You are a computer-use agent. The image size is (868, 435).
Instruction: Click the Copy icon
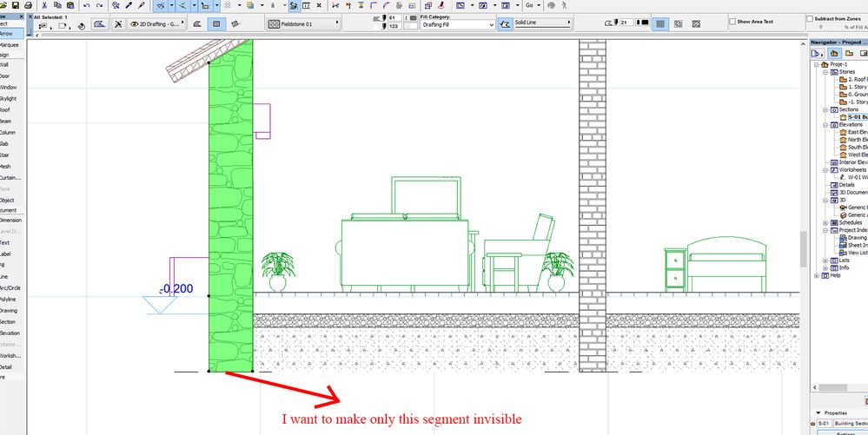pyautogui.click(x=57, y=5)
